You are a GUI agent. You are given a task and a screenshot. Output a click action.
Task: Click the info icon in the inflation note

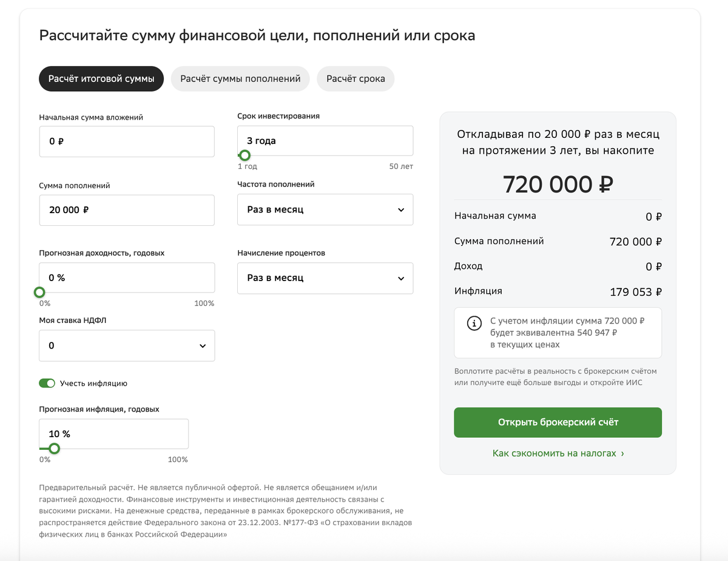click(x=474, y=324)
